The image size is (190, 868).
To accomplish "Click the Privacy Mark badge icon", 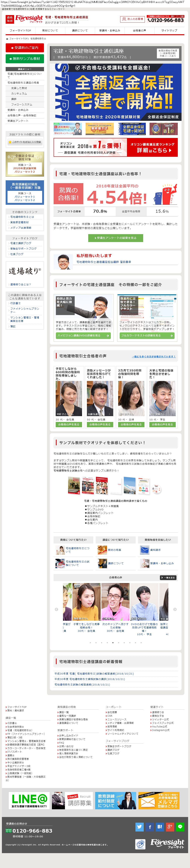I will (140, 844).
